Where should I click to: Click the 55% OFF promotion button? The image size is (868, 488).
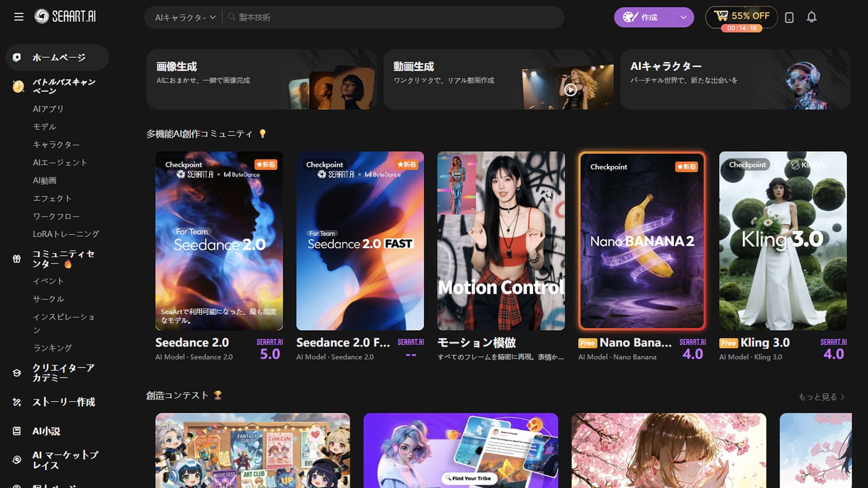tap(741, 18)
